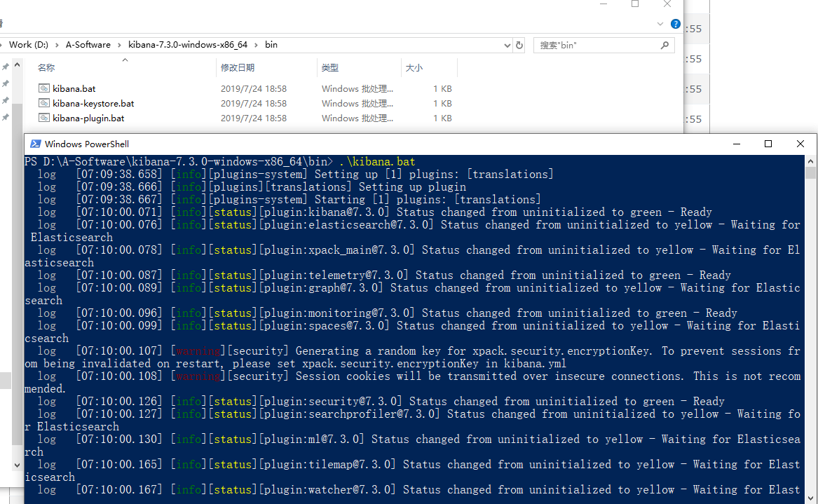Select kibana.bat file name
Image resolution: width=818 pixels, height=504 pixels.
(74, 89)
